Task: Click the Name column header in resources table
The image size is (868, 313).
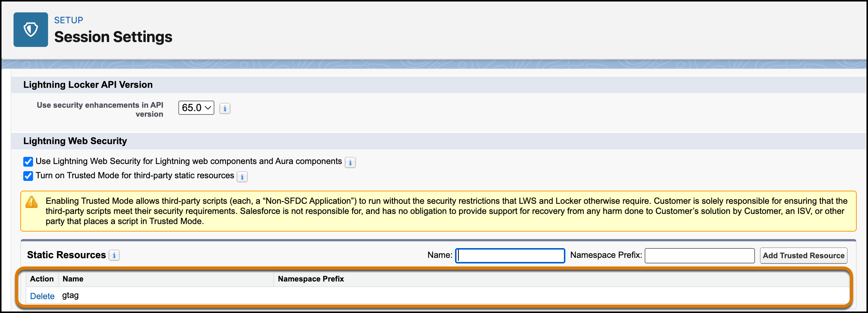Action: click(73, 279)
